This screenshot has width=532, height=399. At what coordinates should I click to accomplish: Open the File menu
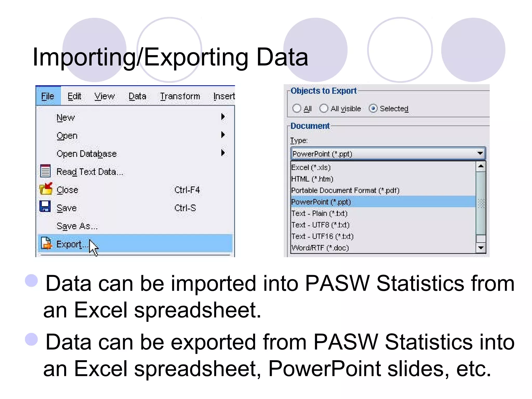48,96
